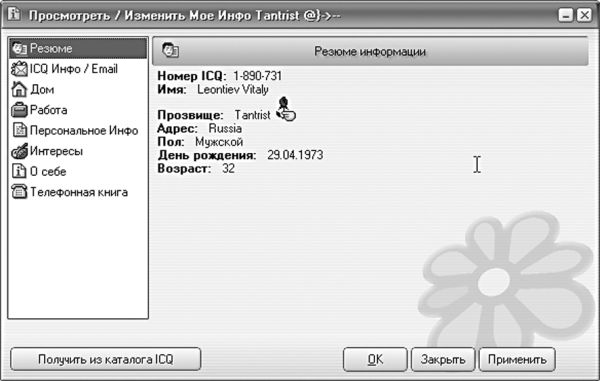
Task: Click the Резюме информации header bar
Action: tap(370, 51)
